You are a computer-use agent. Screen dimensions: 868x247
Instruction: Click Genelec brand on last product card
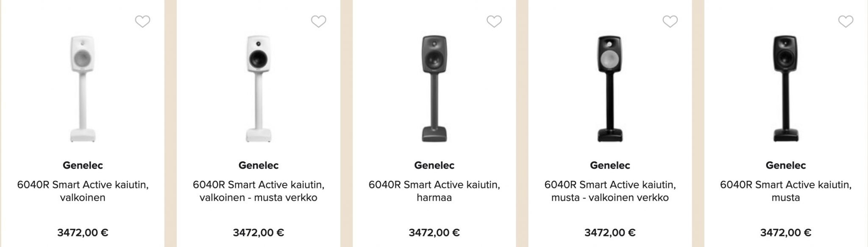[x=786, y=166]
